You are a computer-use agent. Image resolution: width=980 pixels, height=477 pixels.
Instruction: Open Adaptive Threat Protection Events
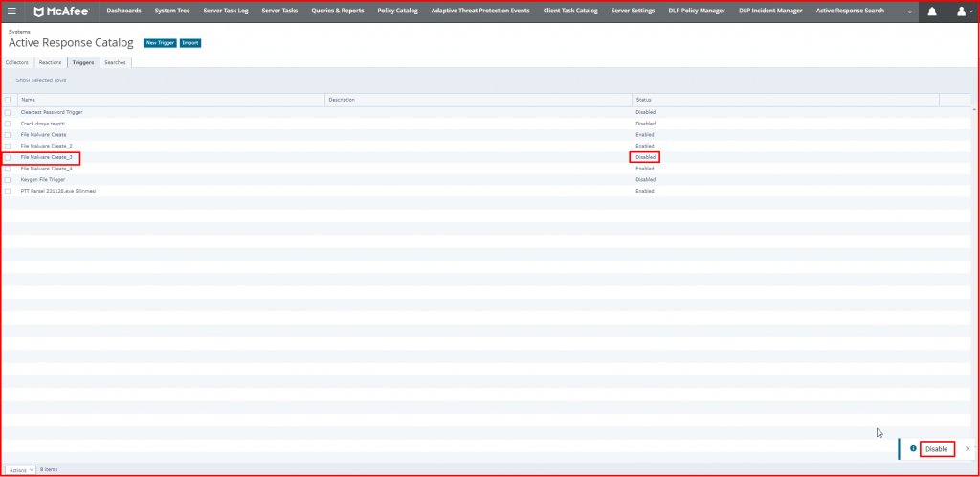click(480, 11)
